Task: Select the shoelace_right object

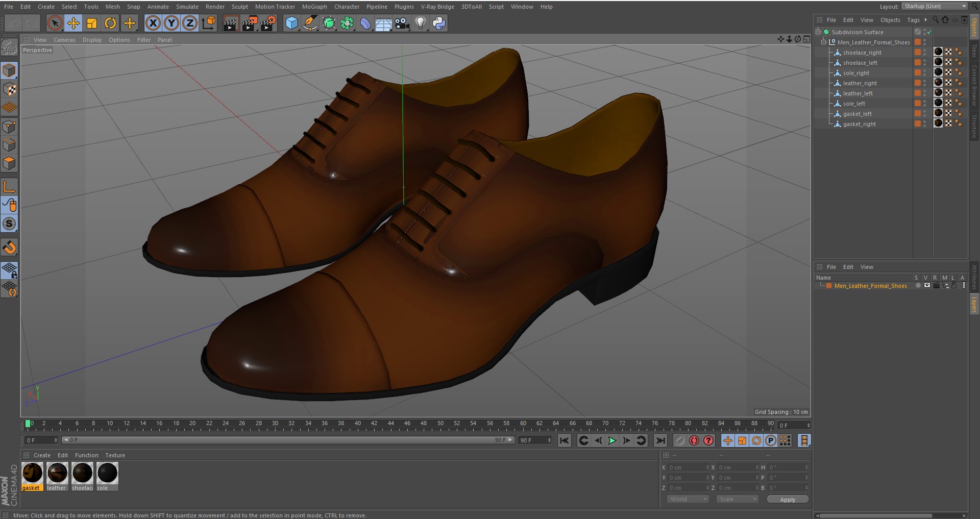Action: tap(862, 53)
